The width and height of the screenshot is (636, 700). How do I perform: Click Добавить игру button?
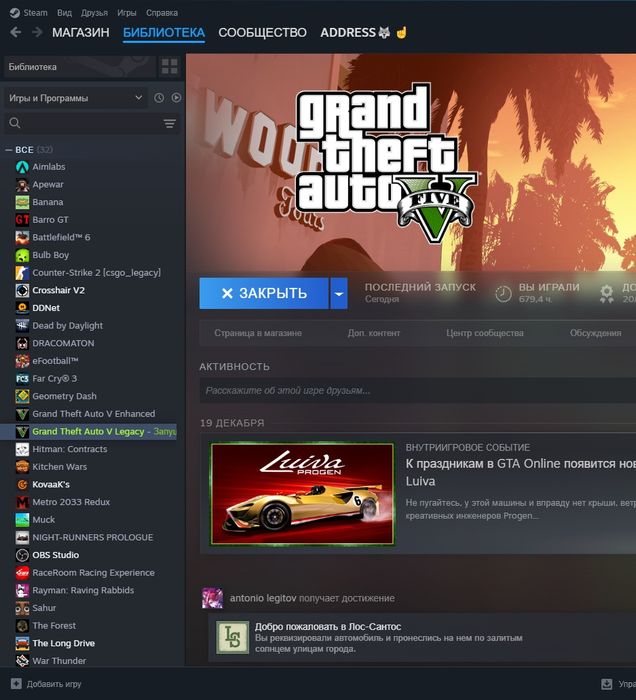(46, 684)
